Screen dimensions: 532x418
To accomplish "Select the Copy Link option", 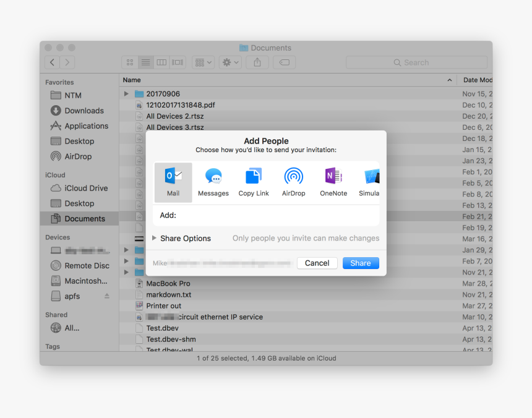I will pyautogui.click(x=254, y=182).
